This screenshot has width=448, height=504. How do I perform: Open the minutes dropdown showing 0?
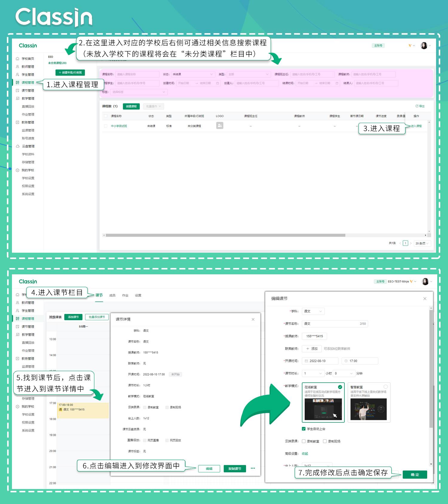[344, 373]
